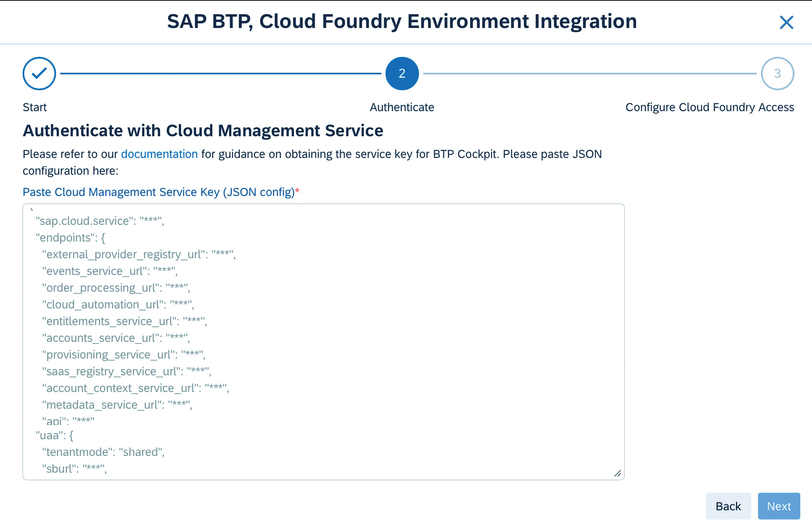This screenshot has height=527, width=812.
Task: Click the "account_context_service_url" line
Action: (135, 388)
